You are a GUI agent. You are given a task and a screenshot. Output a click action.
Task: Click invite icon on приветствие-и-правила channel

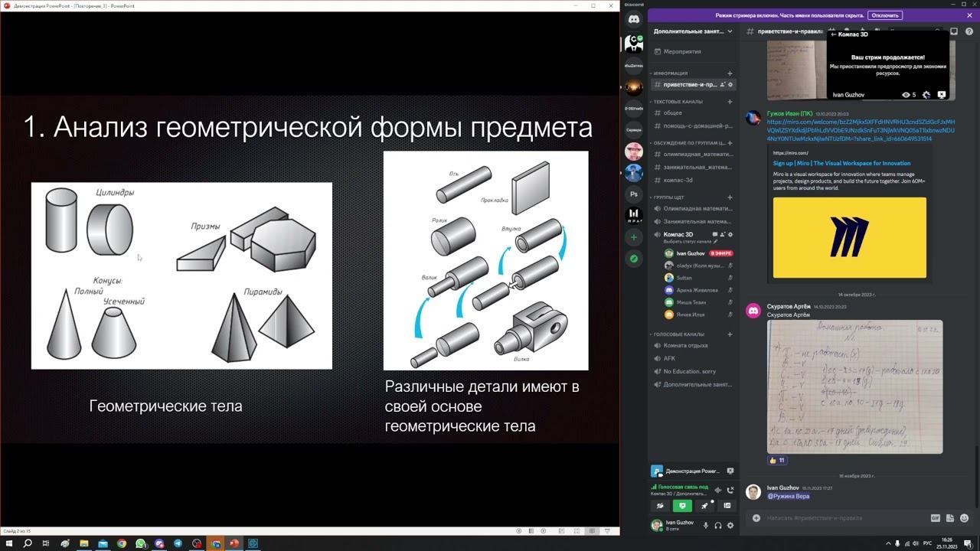[722, 84]
